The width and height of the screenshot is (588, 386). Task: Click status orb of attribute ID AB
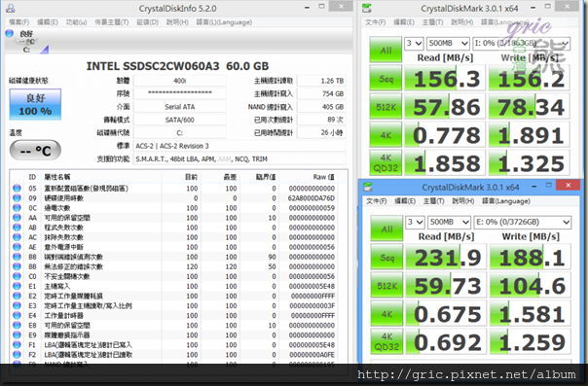[x=17, y=228]
